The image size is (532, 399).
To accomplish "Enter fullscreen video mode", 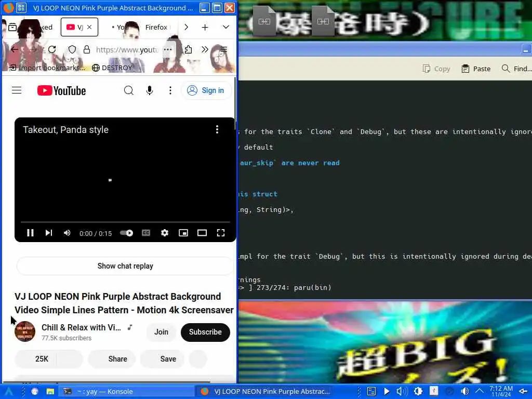I will click(x=220, y=233).
